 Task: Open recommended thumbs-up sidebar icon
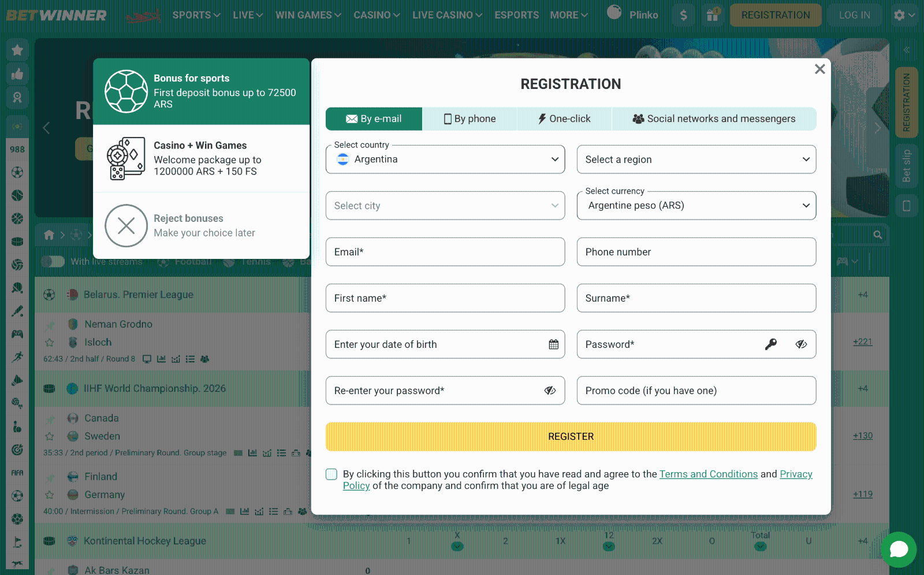pos(17,74)
